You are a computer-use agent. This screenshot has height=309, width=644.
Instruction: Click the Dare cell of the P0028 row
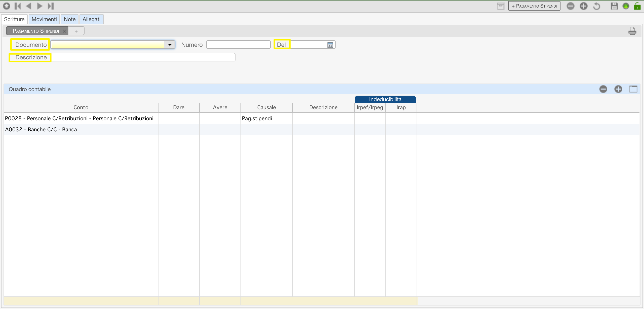click(x=179, y=118)
